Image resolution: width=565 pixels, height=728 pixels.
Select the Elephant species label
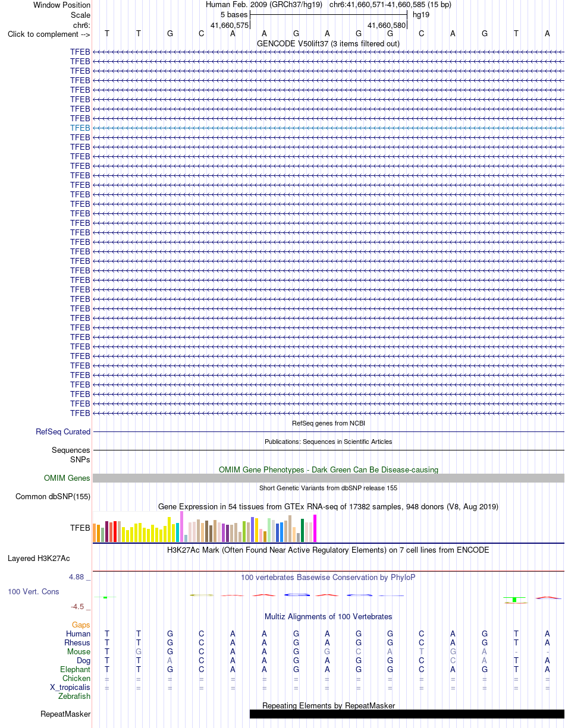pos(76,670)
